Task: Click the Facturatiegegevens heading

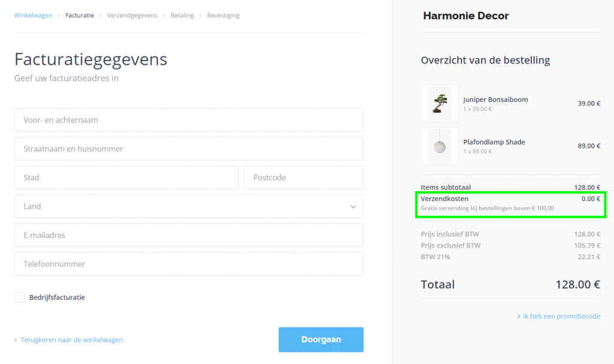Action: (x=91, y=59)
